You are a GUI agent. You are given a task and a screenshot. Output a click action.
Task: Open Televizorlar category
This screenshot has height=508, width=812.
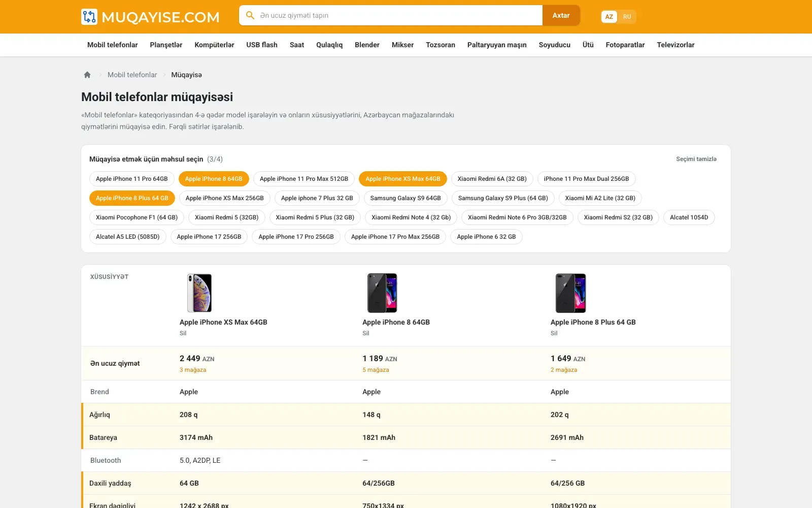pos(675,45)
